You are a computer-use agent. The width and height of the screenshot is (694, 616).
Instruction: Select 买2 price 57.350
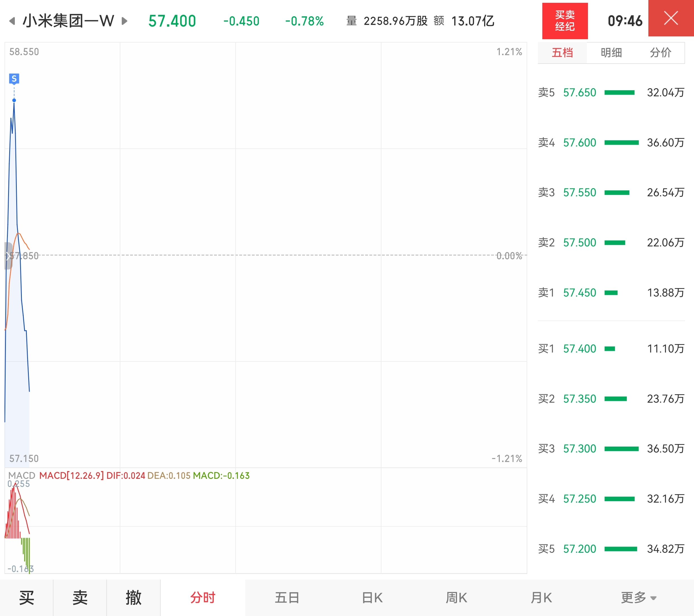(580, 398)
